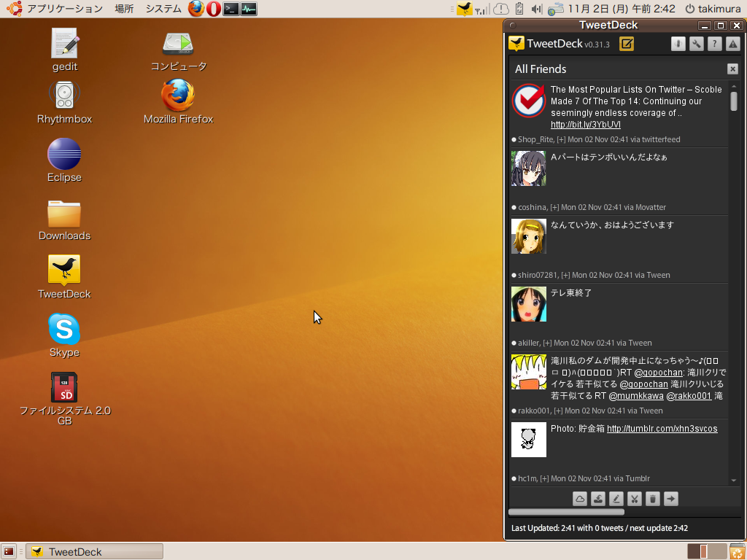Click the volume speaker icon
Screen dimensions: 747x560
(x=537, y=9)
